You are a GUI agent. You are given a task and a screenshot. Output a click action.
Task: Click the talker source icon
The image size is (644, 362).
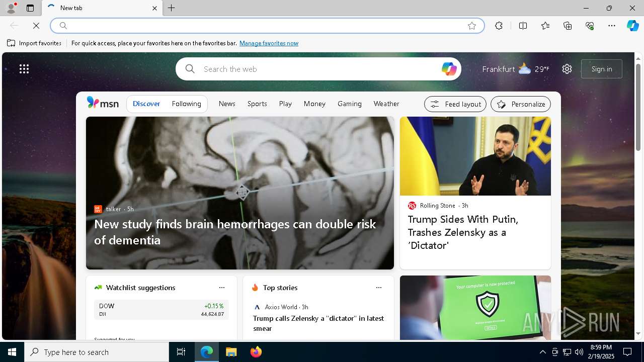click(98, 209)
